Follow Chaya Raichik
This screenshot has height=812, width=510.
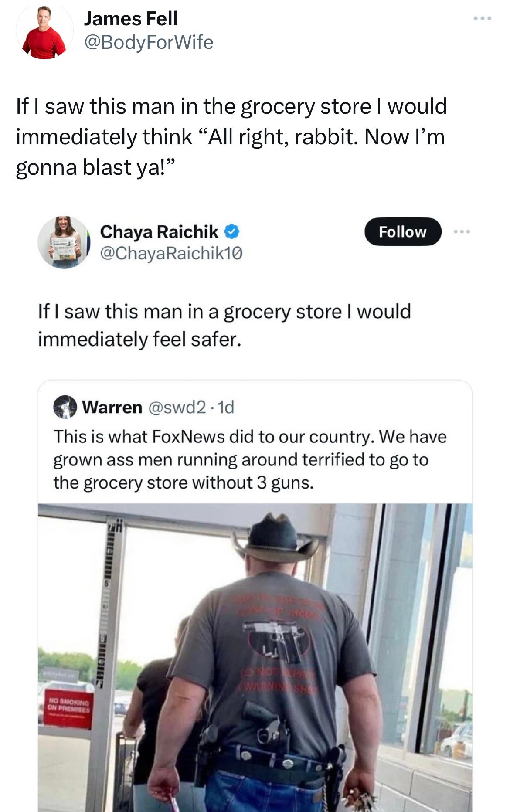coord(403,231)
